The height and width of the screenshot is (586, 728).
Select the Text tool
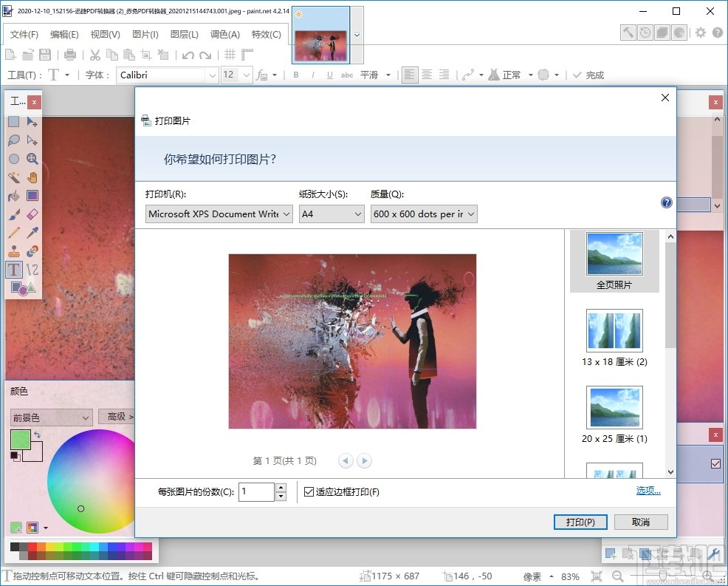point(14,270)
